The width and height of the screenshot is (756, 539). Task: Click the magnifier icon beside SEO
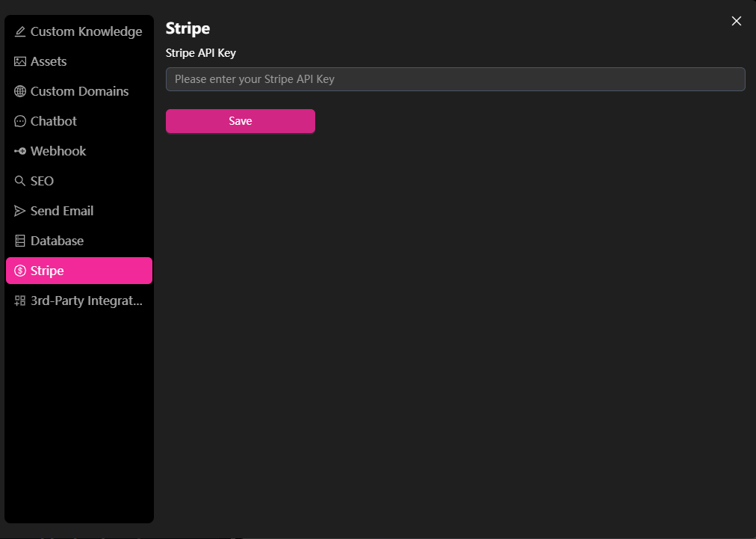click(20, 181)
